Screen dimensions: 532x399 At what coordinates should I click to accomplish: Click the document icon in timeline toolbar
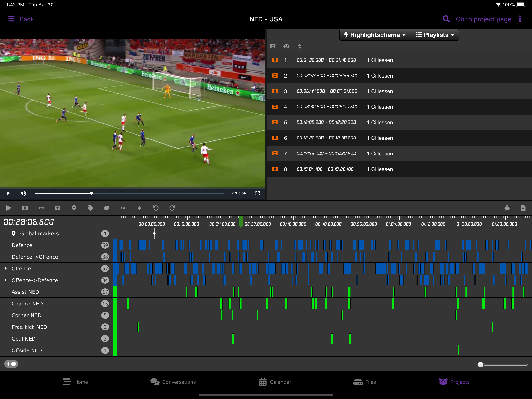coord(523,208)
